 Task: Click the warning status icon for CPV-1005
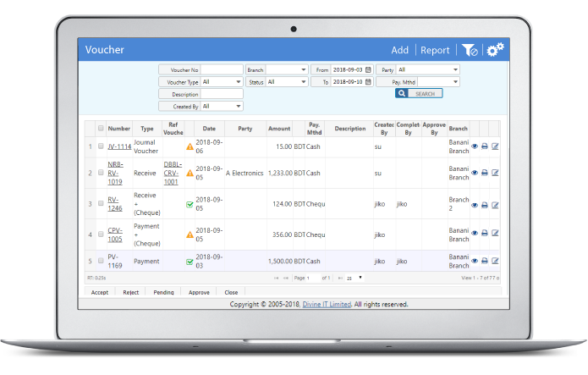pos(190,235)
